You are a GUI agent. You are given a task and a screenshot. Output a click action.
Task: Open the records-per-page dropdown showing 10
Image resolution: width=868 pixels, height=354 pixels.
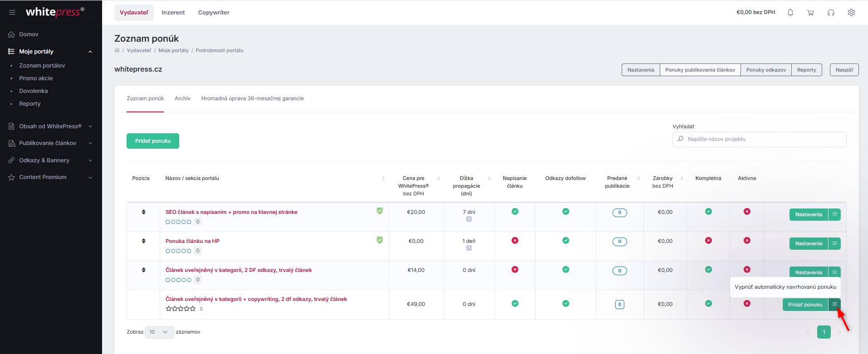(159, 332)
